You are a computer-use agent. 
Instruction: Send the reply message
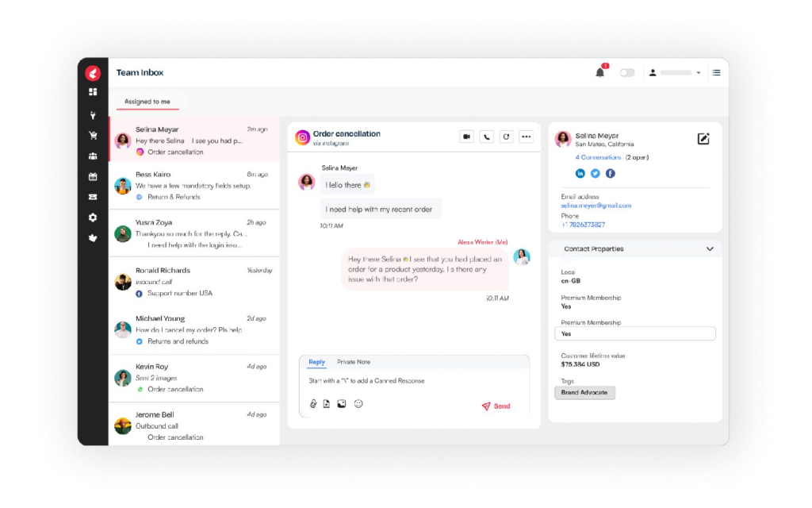[496, 406]
